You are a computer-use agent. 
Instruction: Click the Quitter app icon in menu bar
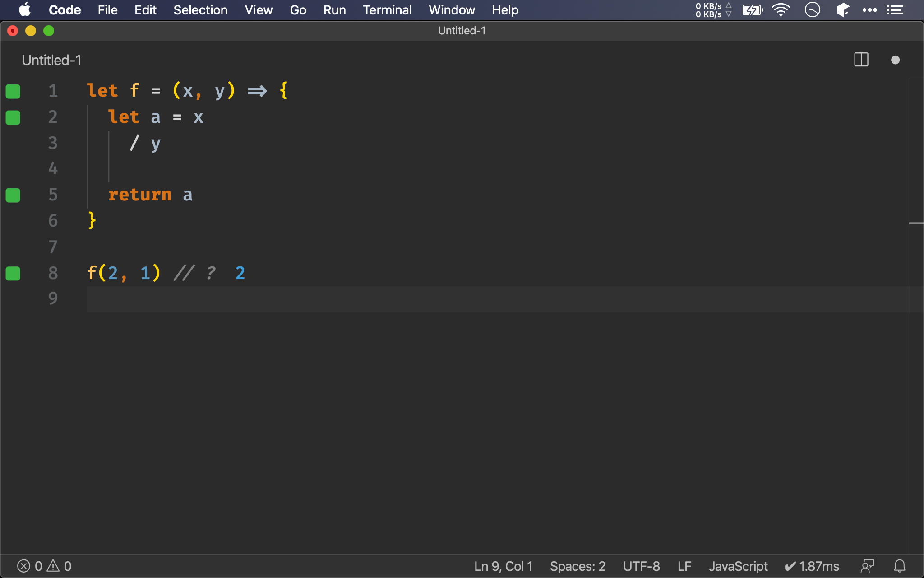[x=813, y=10]
